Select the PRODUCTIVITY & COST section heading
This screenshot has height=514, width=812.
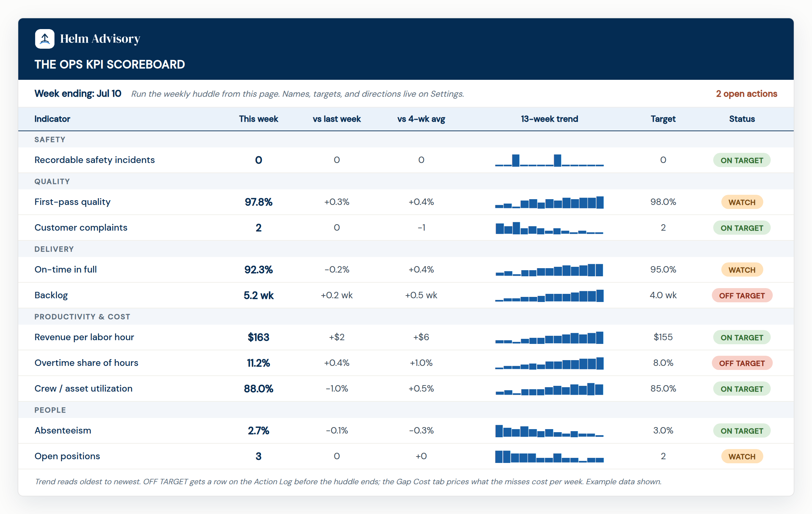(x=82, y=317)
